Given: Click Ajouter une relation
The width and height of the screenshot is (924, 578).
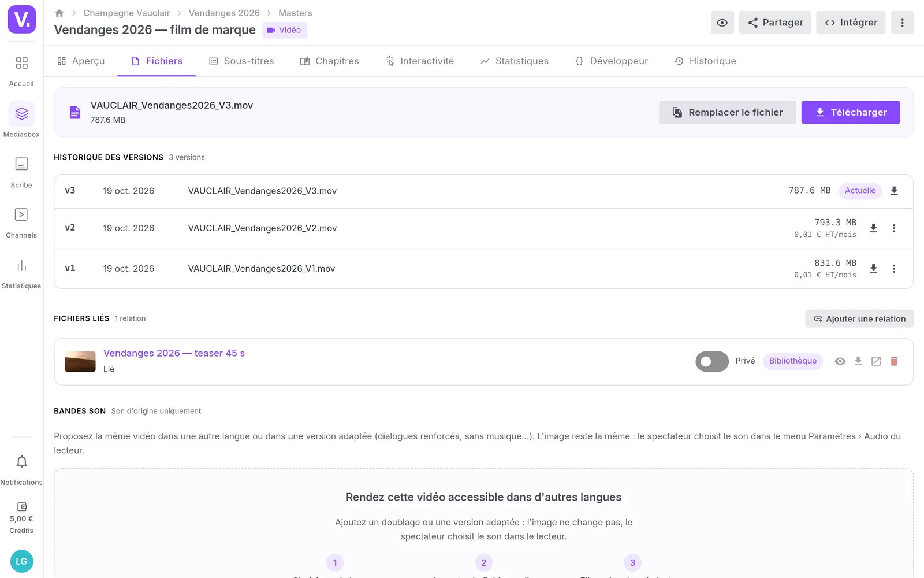Looking at the screenshot, I should [859, 319].
